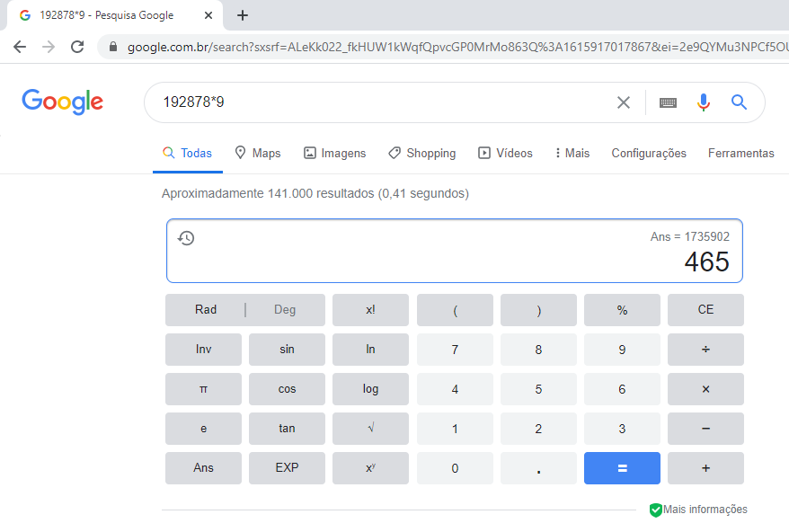Click the open parenthesis key
The height and width of the screenshot is (532, 789).
pos(455,309)
